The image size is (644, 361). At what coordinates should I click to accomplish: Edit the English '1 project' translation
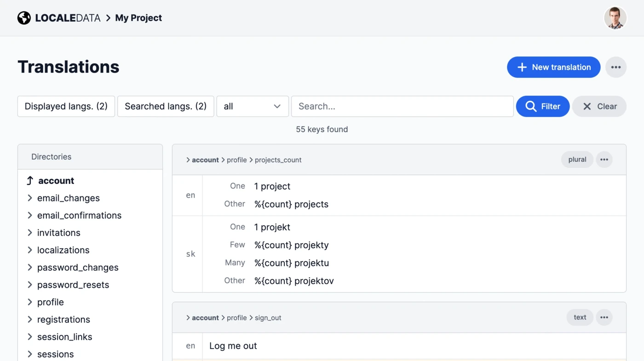click(272, 186)
